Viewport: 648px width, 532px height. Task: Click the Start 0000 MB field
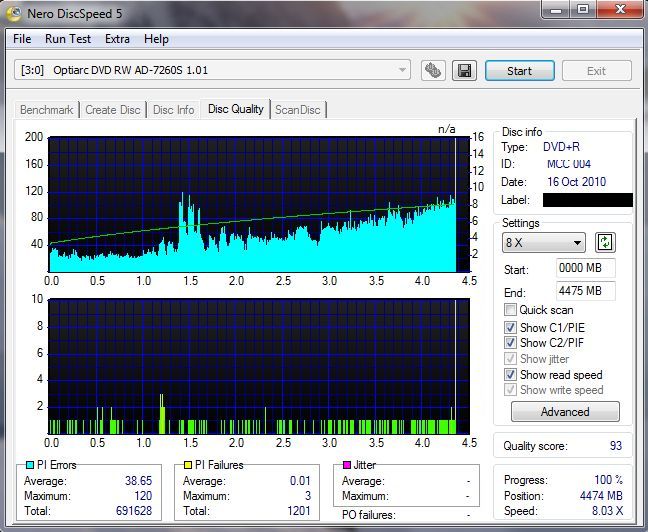[586, 268]
